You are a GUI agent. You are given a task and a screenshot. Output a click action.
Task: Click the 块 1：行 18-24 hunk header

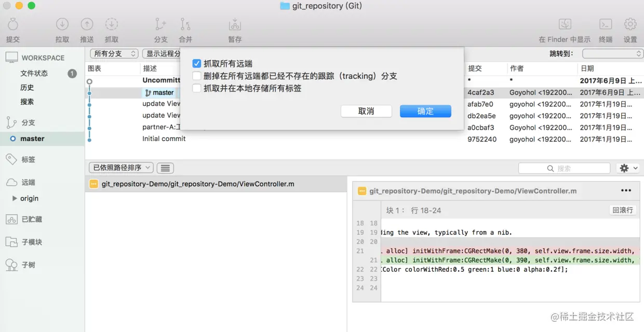(x=413, y=210)
